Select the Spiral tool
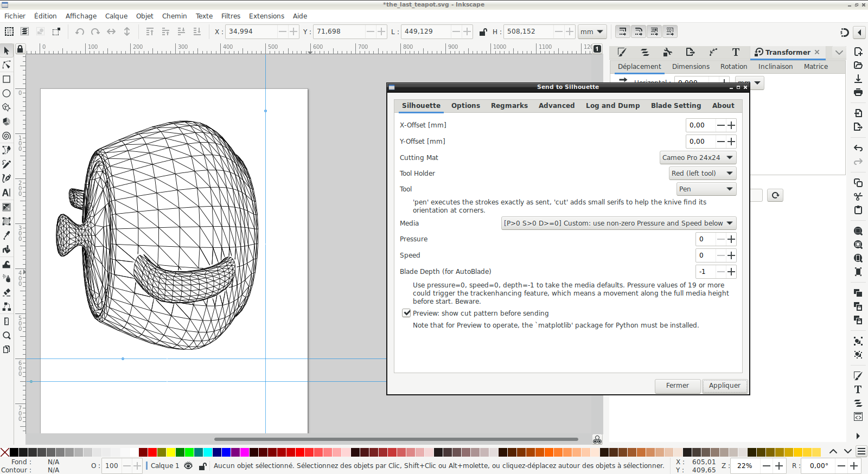 [7, 136]
